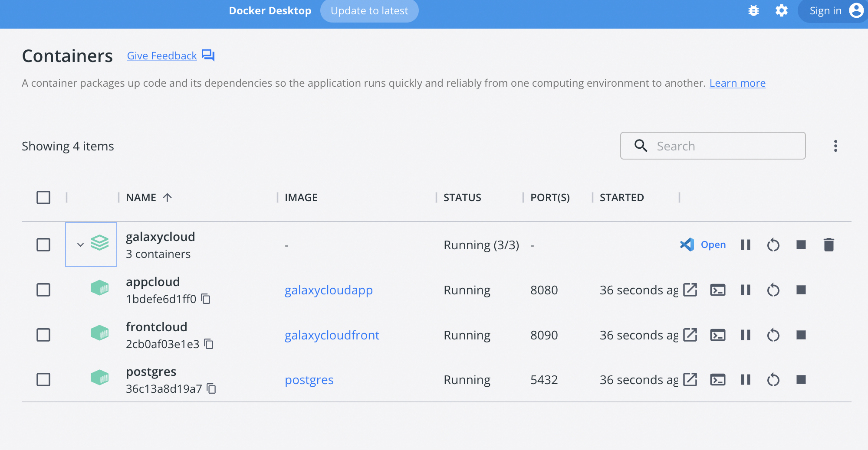Image resolution: width=868 pixels, height=450 pixels.
Task: Collapse the galaxycloud stack chevron
Action: 80,245
